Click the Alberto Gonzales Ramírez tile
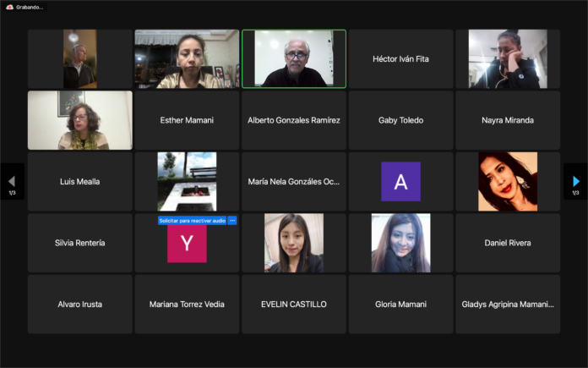Viewport: 588px width, 368px height. 294,120
